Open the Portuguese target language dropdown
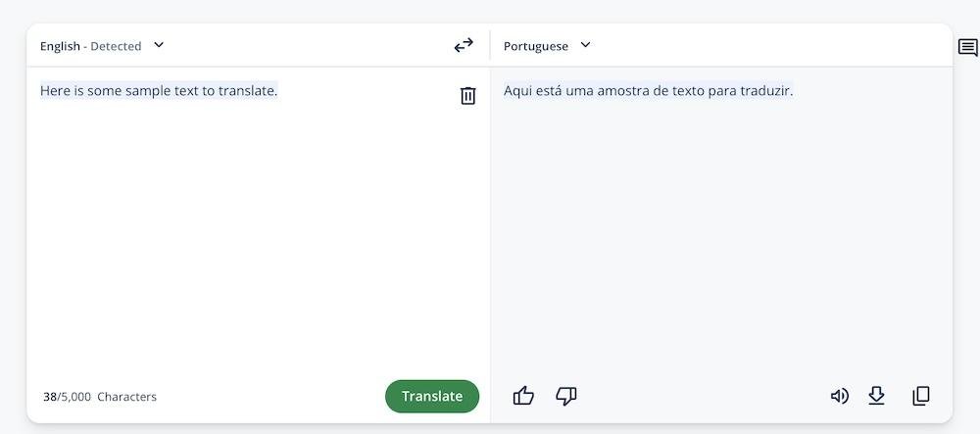Screen dimensions: 980x434 click(x=547, y=45)
